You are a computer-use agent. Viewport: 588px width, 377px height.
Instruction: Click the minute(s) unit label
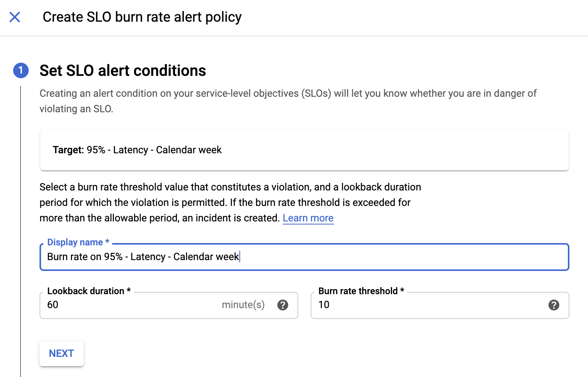click(x=243, y=305)
